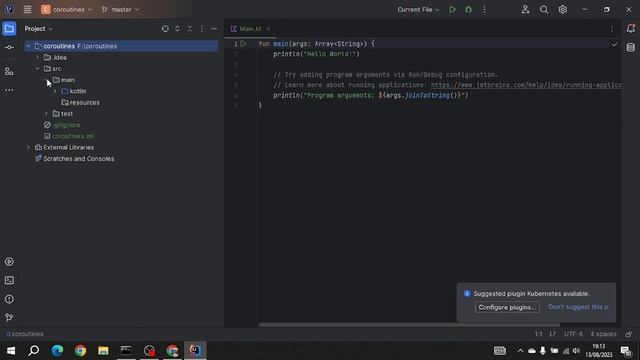Image resolution: width=640 pixels, height=360 pixels.
Task: Open the Commit tool window
Action: point(9,47)
